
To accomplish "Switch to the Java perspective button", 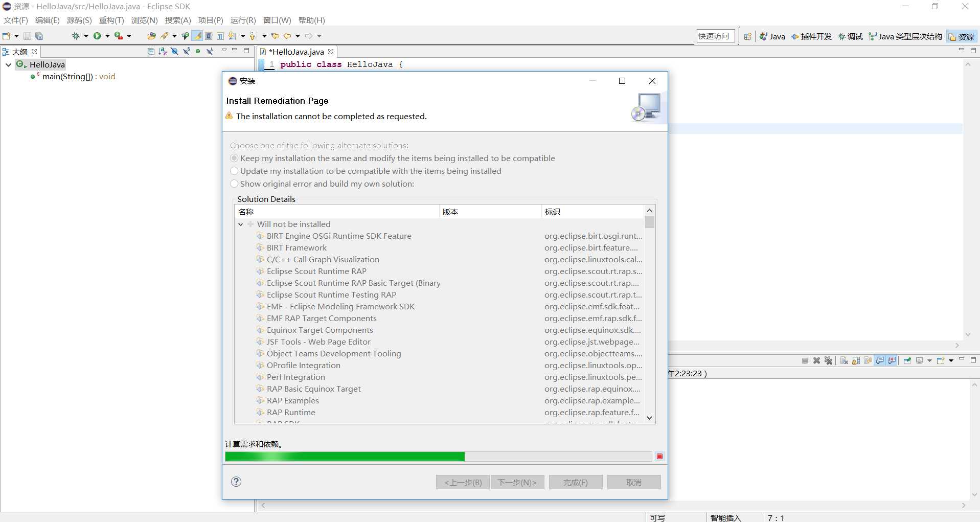I will click(772, 36).
